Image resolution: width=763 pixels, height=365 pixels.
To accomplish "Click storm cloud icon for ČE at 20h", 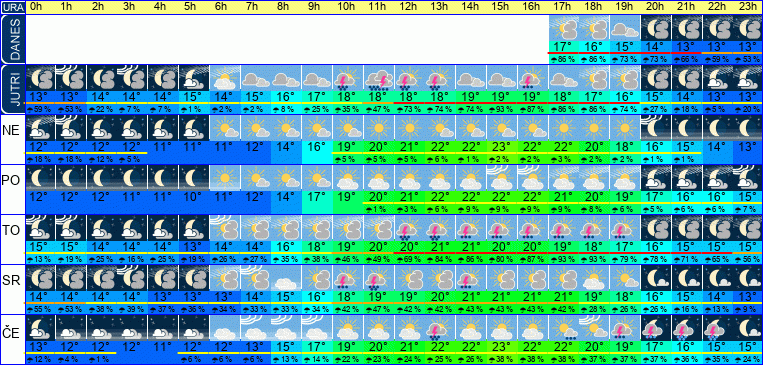I will pyautogui.click(x=655, y=328).
